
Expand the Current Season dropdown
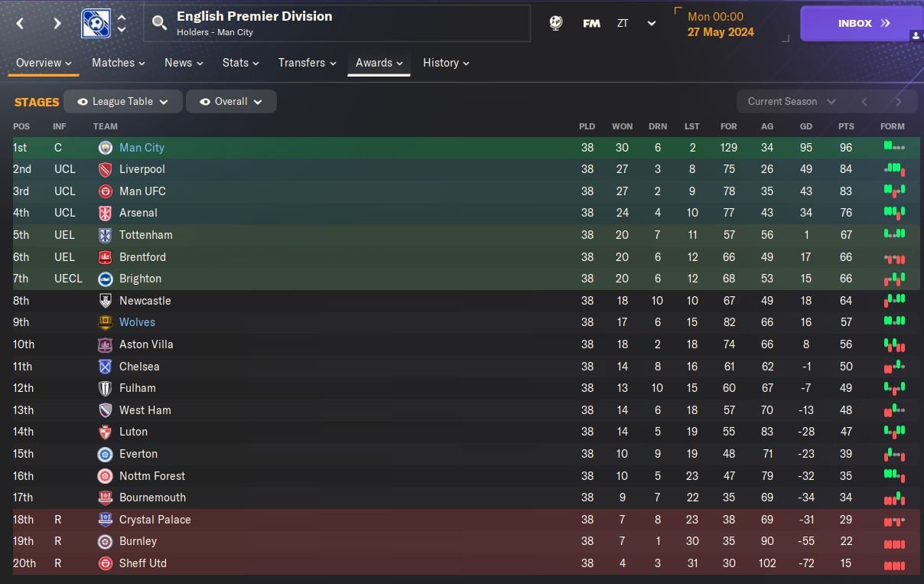click(791, 102)
